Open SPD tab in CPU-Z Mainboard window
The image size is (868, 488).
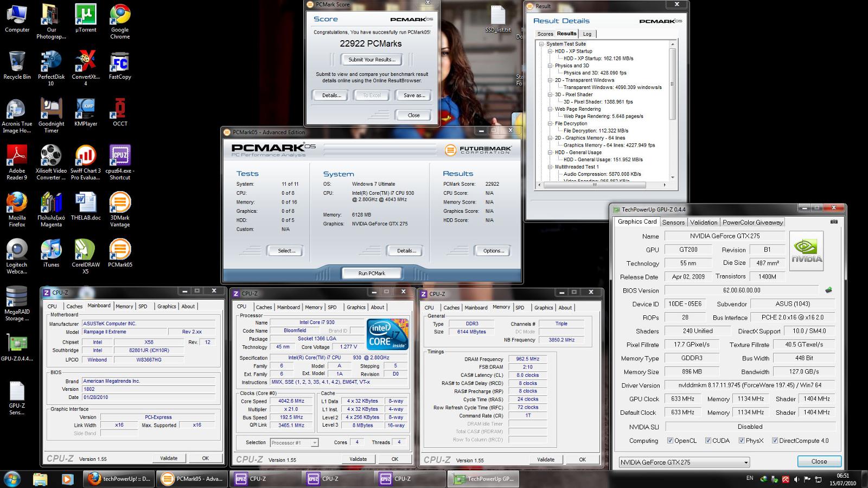[x=143, y=306]
